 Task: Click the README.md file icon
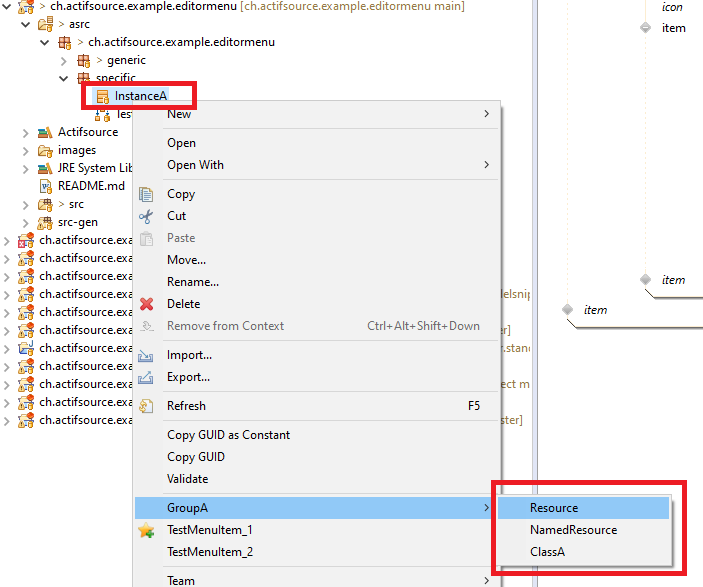pyautogui.click(x=45, y=186)
